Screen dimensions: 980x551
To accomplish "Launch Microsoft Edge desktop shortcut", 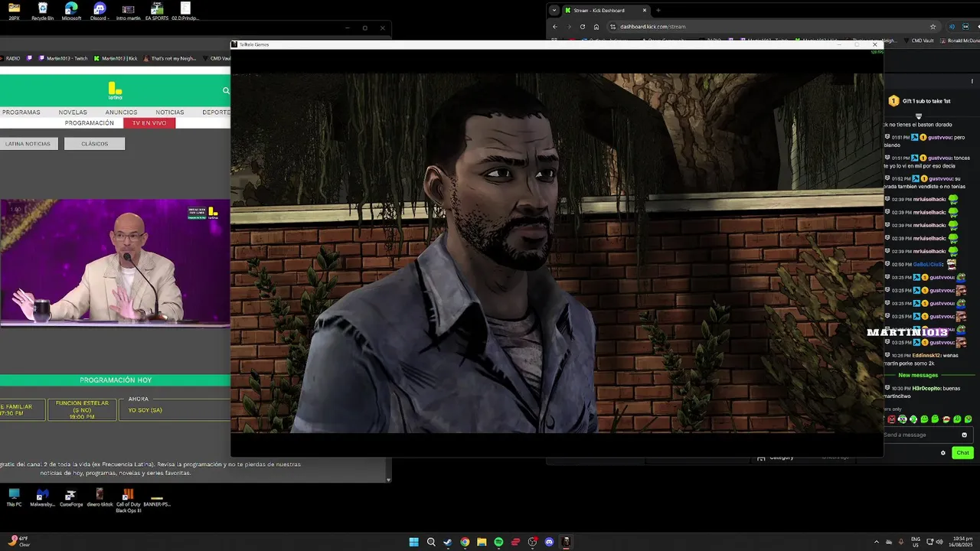I will pyautogui.click(x=71, y=11).
